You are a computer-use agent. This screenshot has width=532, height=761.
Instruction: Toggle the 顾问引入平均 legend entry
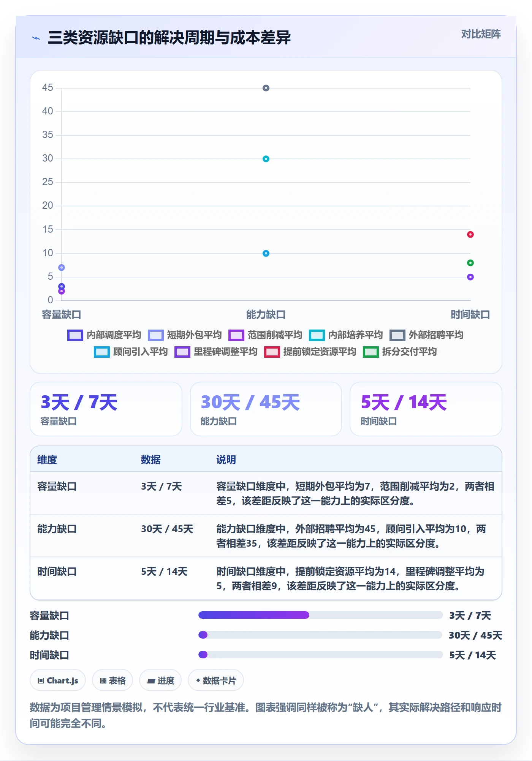click(131, 352)
